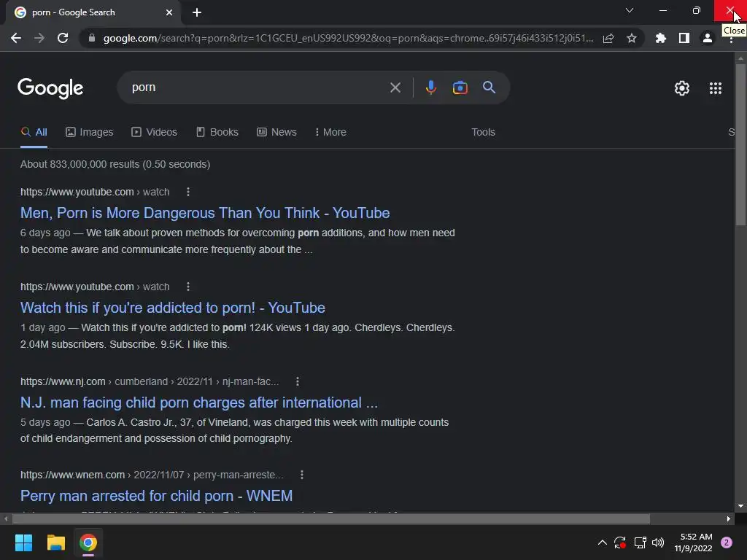Expand the More search categories menu
Image resolution: width=747 pixels, height=560 pixels.
click(x=330, y=132)
